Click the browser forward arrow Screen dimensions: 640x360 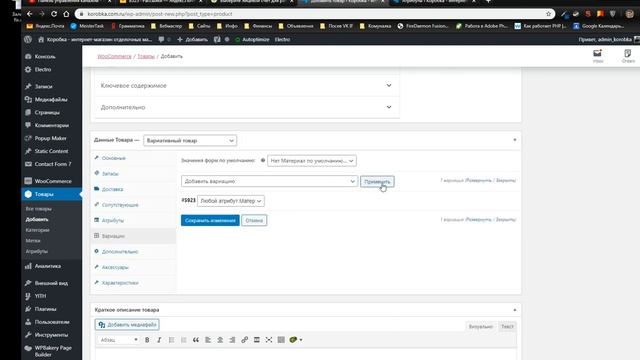tap(42, 14)
